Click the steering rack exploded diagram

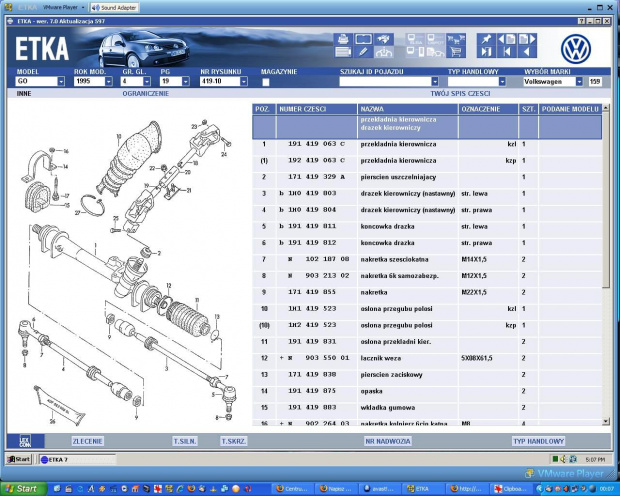[x=128, y=273]
